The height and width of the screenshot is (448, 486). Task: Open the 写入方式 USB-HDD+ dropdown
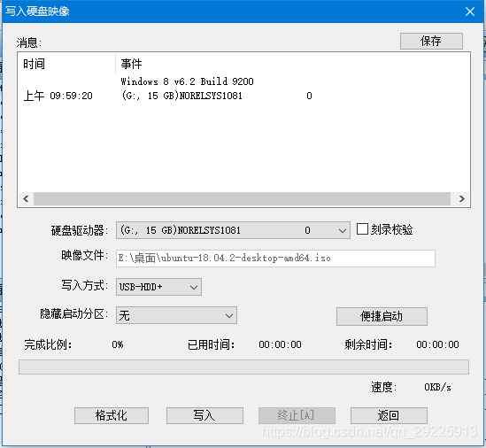click(x=158, y=287)
